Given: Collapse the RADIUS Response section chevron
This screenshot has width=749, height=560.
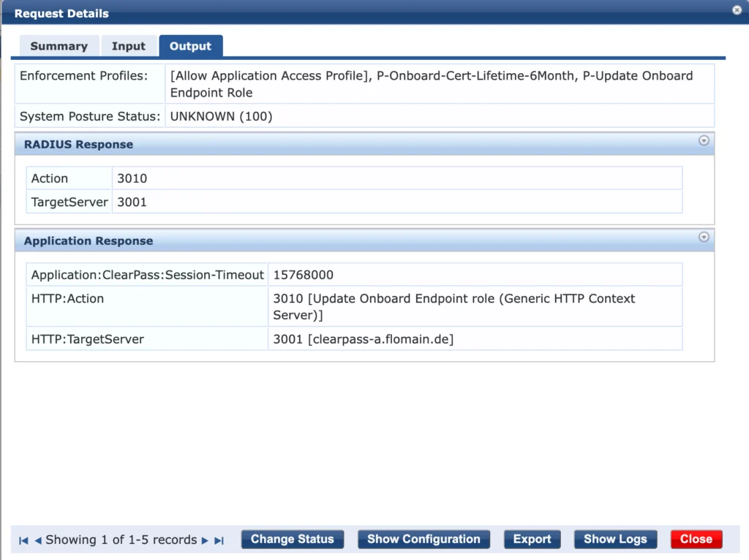Looking at the screenshot, I should (704, 140).
